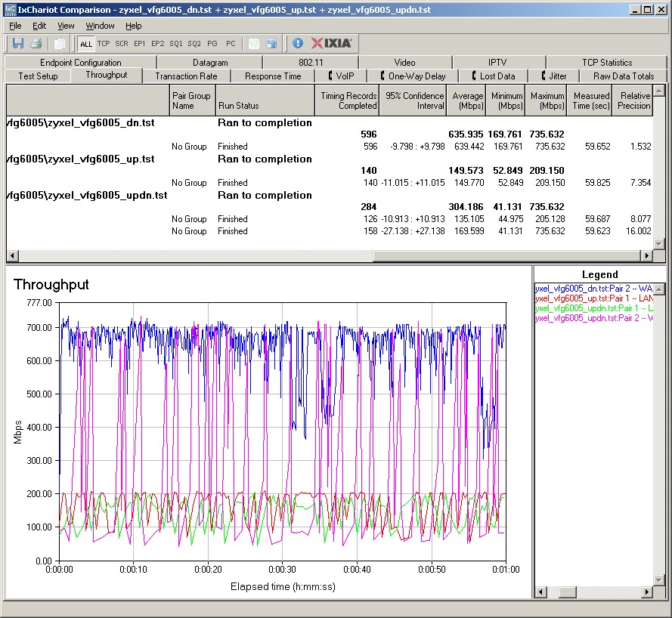This screenshot has height=618, width=672.
Task: Select zyxel_vfg6005_up.tst row in table
Action: (329, 159)
